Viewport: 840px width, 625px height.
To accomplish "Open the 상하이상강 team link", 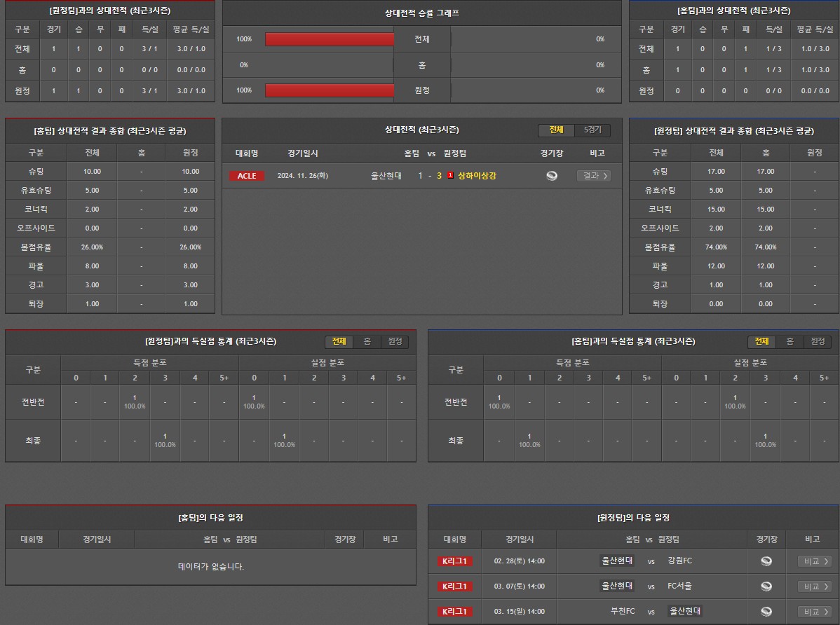I will [477, 176].
